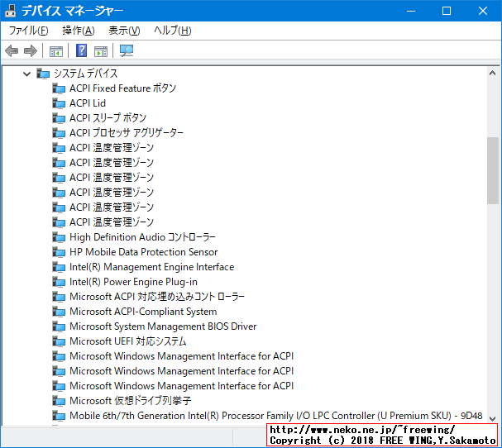Image resolution: width=502 pixels, height=448 pixels.
Task: Open the ファイル(F) menu
Action: pos(28,31)
